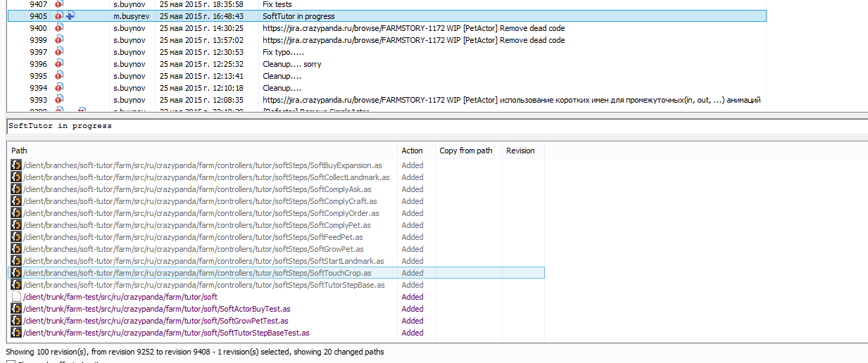The height and width of the screenshot is (363, 868).
Task: Click the modified action icon for revision 9407
Action: 59,4
